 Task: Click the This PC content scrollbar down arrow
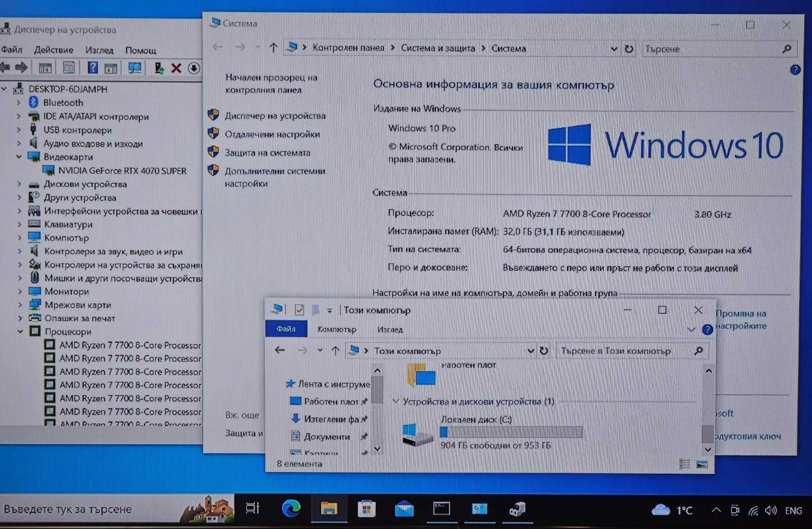(707, 449)
